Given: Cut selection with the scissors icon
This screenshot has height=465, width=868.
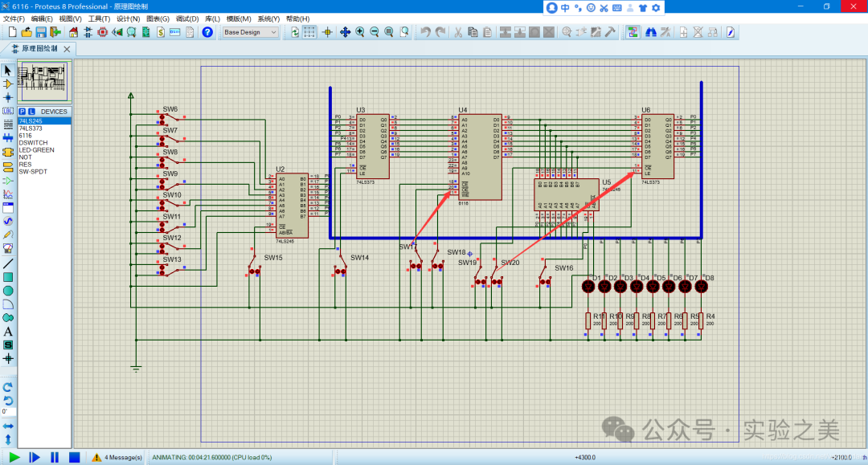Looking at the screenshot, I should pos(458,33).
